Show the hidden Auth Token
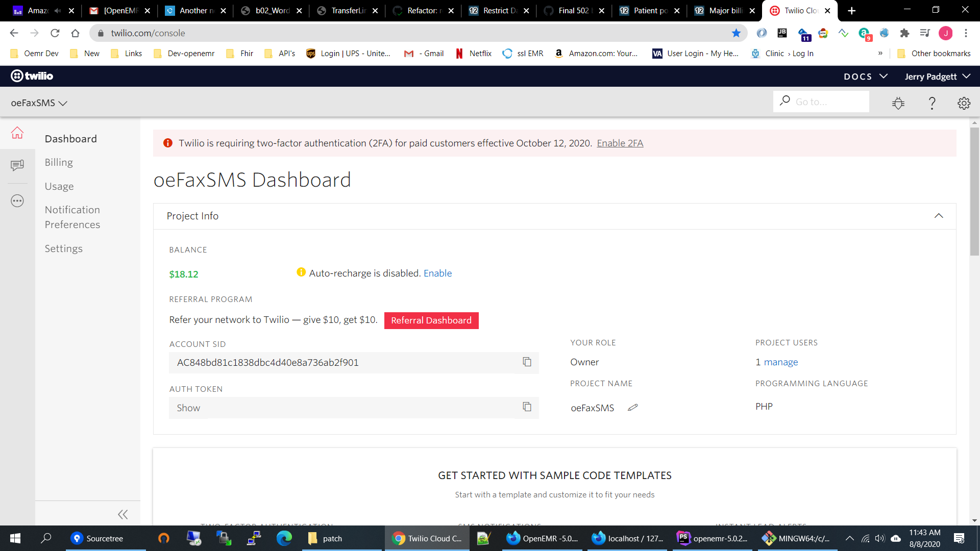Screen dimensions: 980x551 pos(188,408)
